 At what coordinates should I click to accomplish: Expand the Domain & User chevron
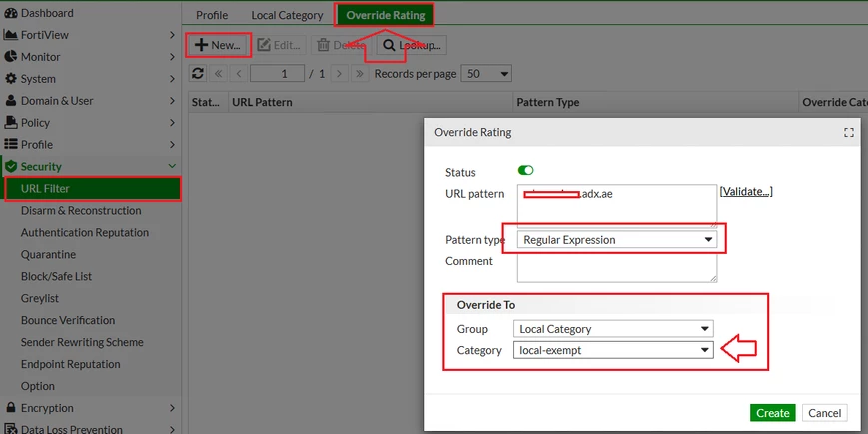(172, 101)
